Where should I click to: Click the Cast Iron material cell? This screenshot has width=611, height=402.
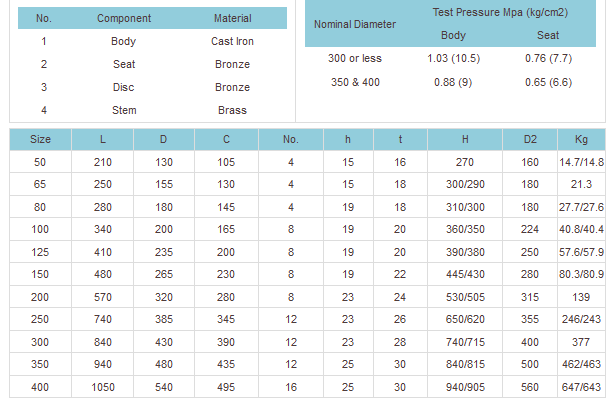click(232, 42)
